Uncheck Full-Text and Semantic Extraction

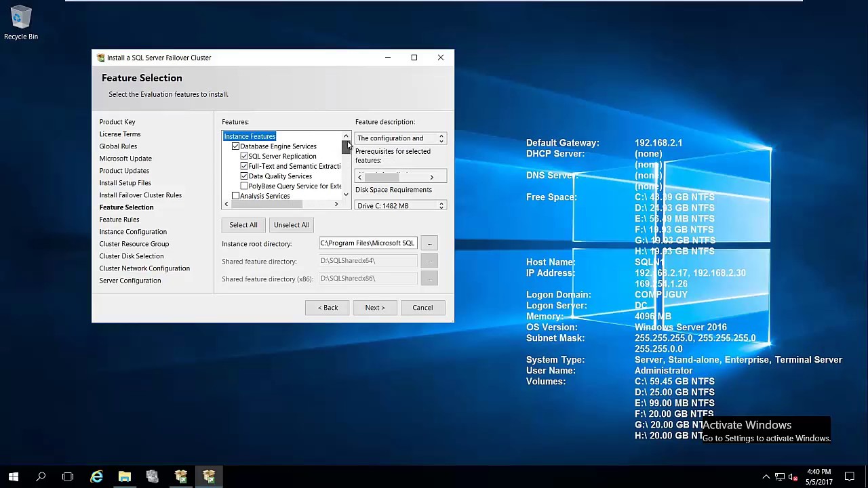pyautogui.click(x=244, y=166)
